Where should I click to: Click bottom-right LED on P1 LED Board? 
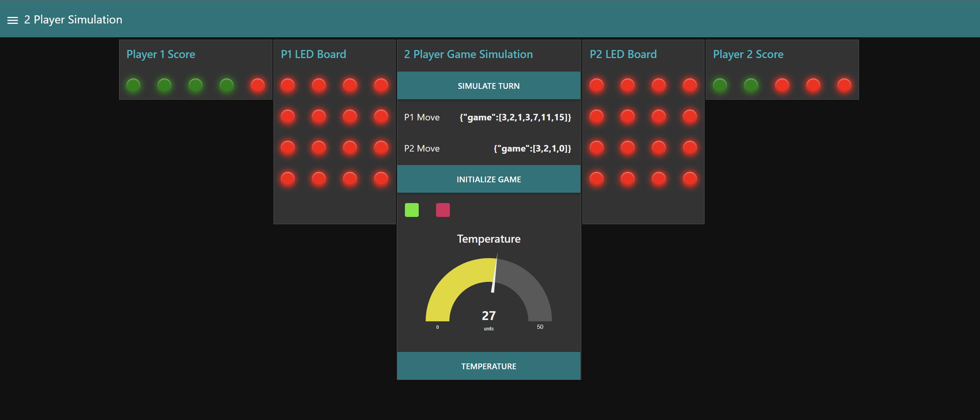click(381, 178)
